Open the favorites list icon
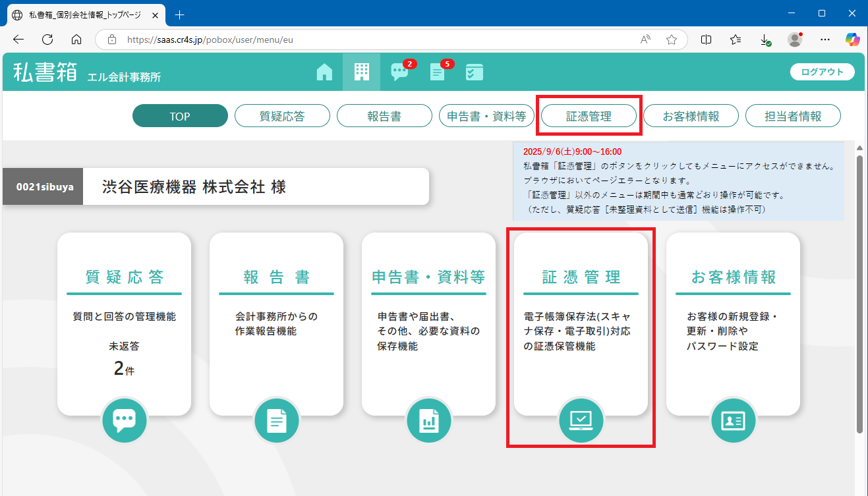 click(736, 40)
